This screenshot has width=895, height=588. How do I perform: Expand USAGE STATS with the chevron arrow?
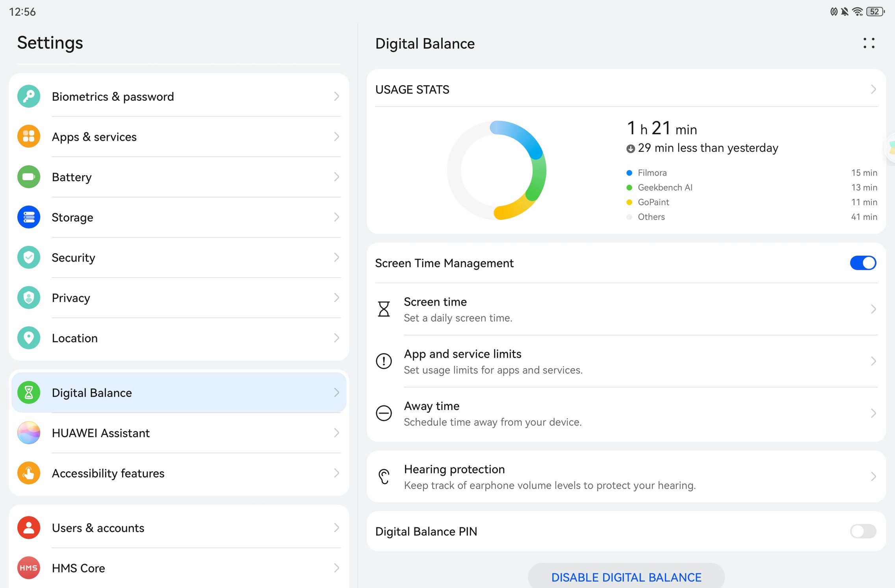coord(873,89)
